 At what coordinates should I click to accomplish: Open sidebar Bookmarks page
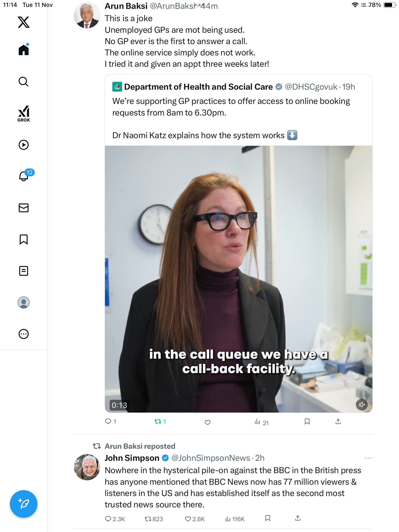point(24,239)
